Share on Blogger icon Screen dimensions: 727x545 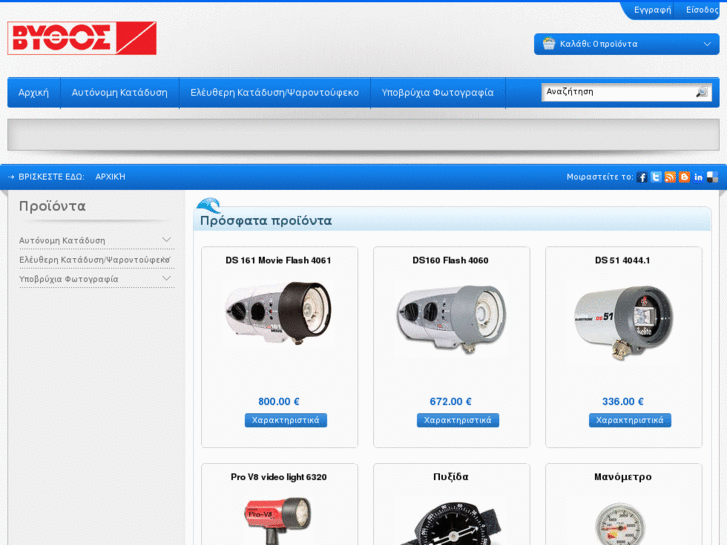684,177
